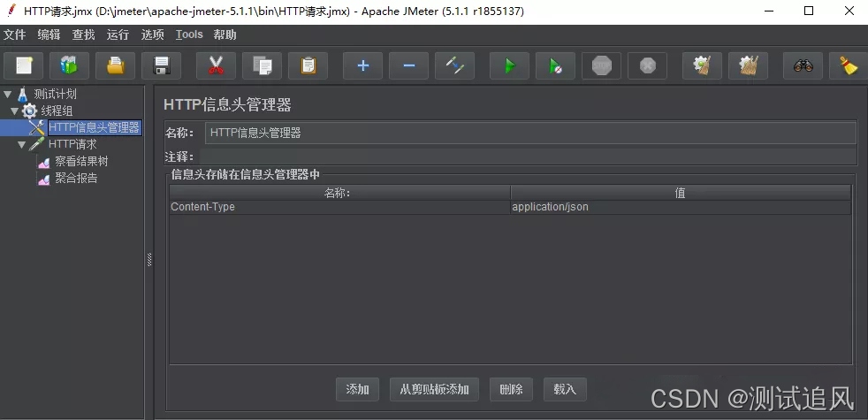Open the 选项 menu
This screenshot has height=420, width=868.
(152, 34)
